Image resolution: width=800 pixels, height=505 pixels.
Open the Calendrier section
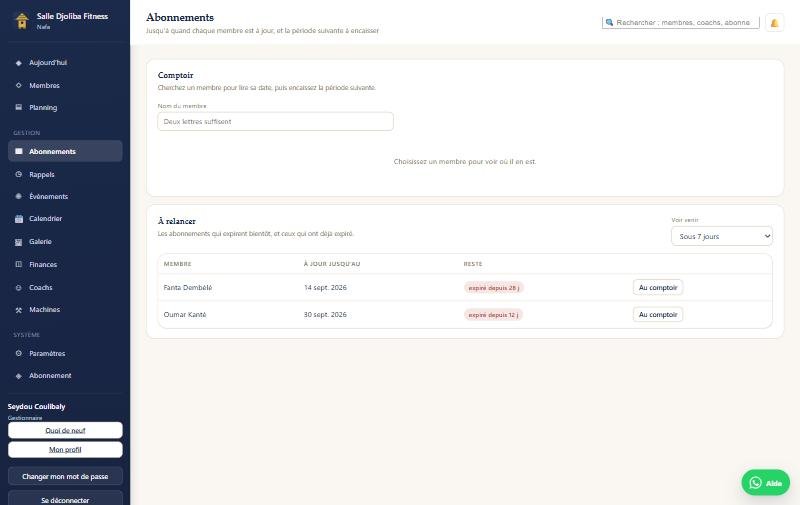click(65, 218)
